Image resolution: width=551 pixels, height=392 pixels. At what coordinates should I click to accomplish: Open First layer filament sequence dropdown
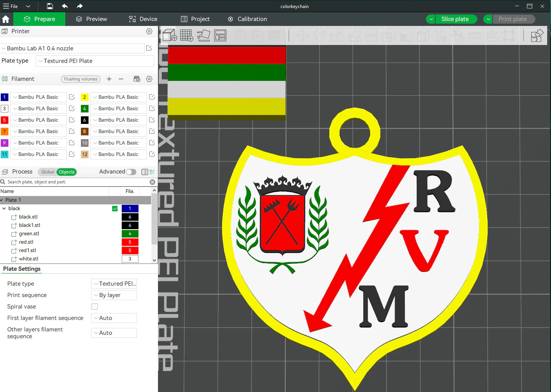coord(114,318)
